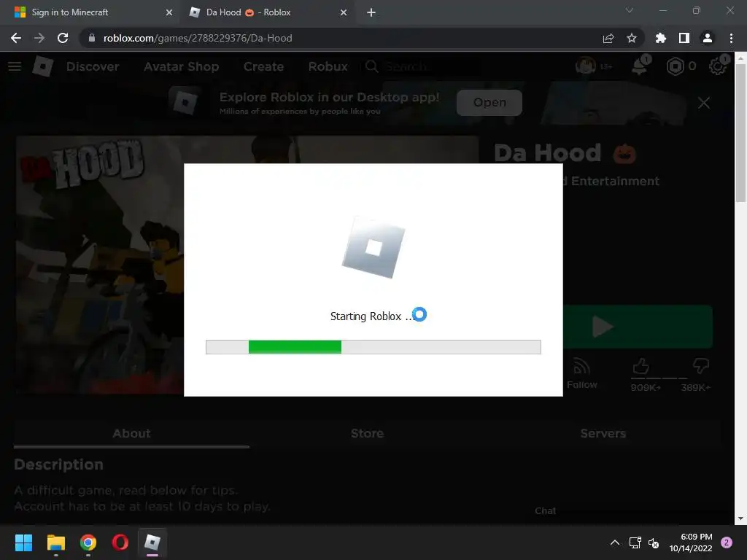Screen dimensions: 747x560
Task: Follow the Da Hood game
Action: [581, 374]
